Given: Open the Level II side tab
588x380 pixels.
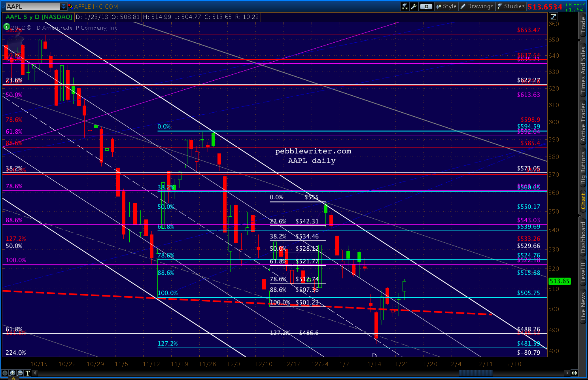Looking at the screenshot, I should click(x=583, y=272).
